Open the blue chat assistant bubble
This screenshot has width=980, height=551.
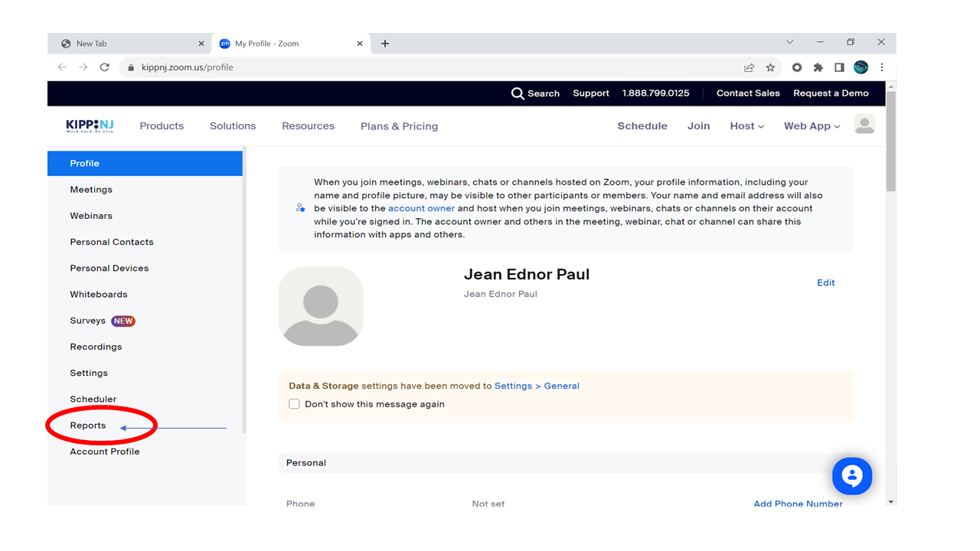(851, 477)
